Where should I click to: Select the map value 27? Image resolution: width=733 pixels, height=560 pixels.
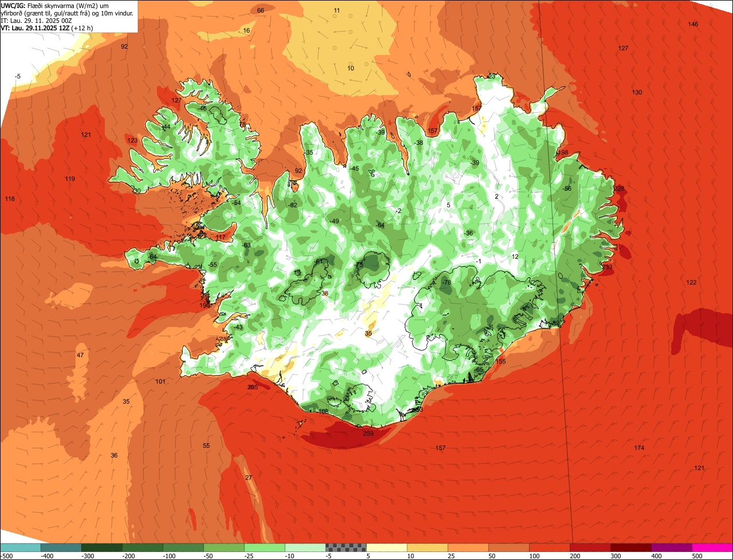pos(249,478)
